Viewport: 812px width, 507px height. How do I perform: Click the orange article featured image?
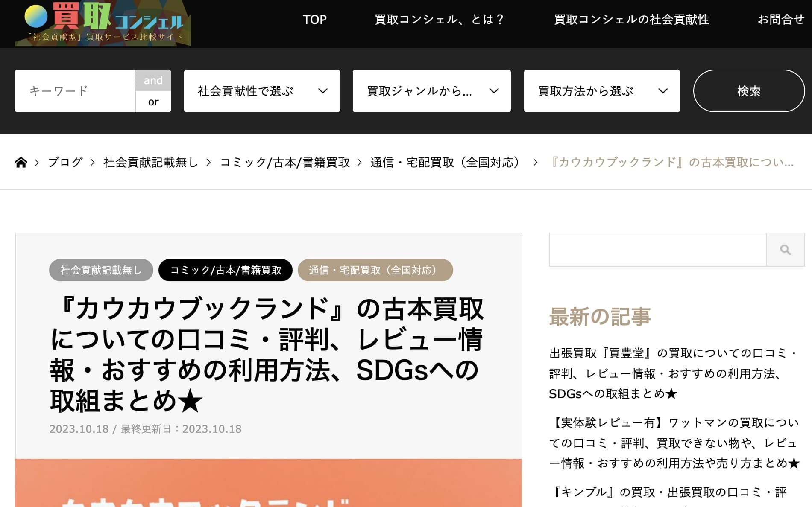click(x=268, y=483)
